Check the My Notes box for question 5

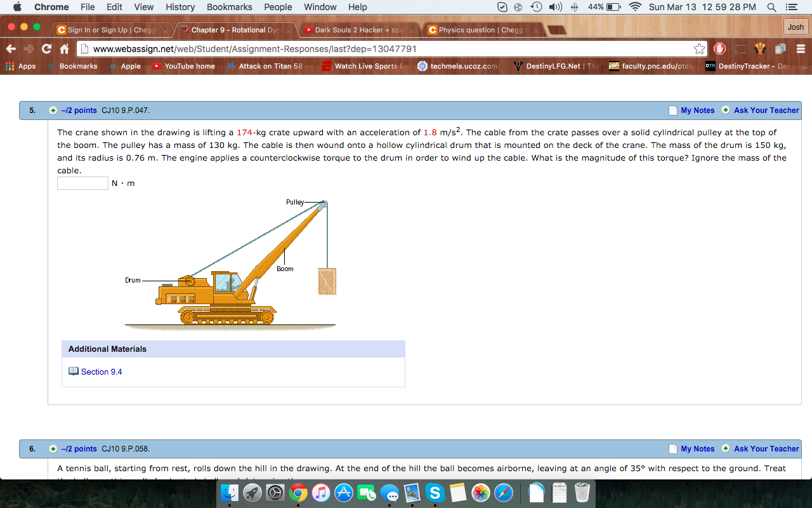[x=672, y=110]
